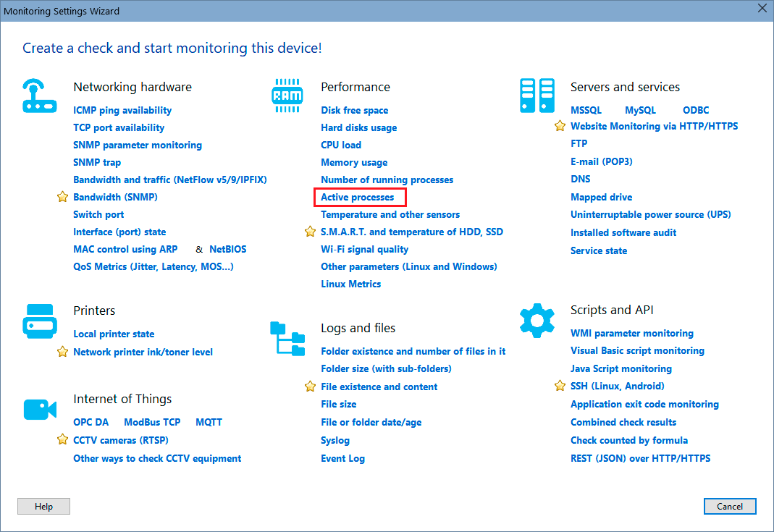Click the Cancel button

click(x=729, y=507)
